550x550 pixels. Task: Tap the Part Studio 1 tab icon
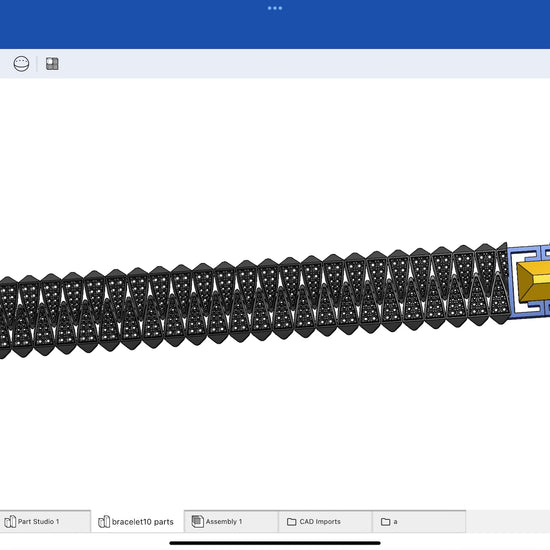point(10,521)
